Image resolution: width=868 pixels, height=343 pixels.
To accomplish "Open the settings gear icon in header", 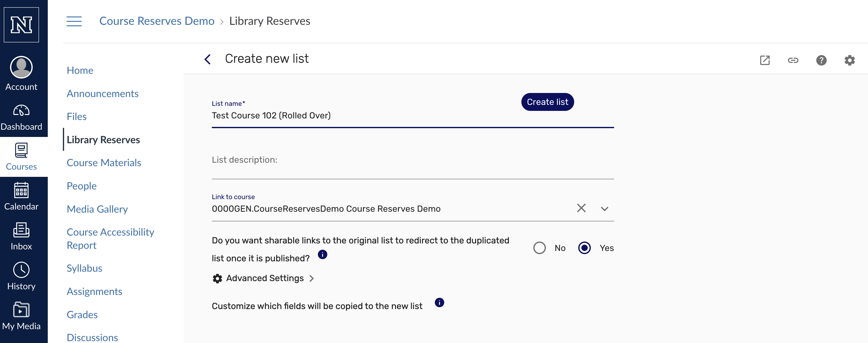I will point(849,60).
